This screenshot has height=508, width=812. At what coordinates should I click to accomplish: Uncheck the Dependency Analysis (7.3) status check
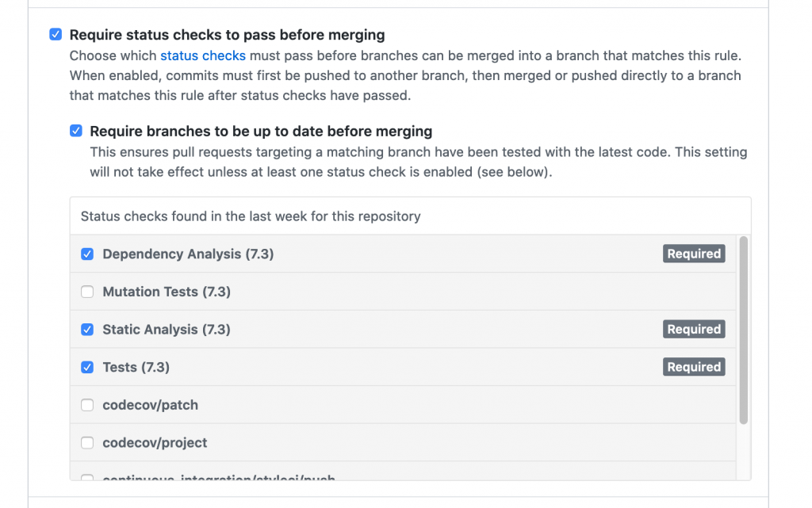tap(87, 254)
